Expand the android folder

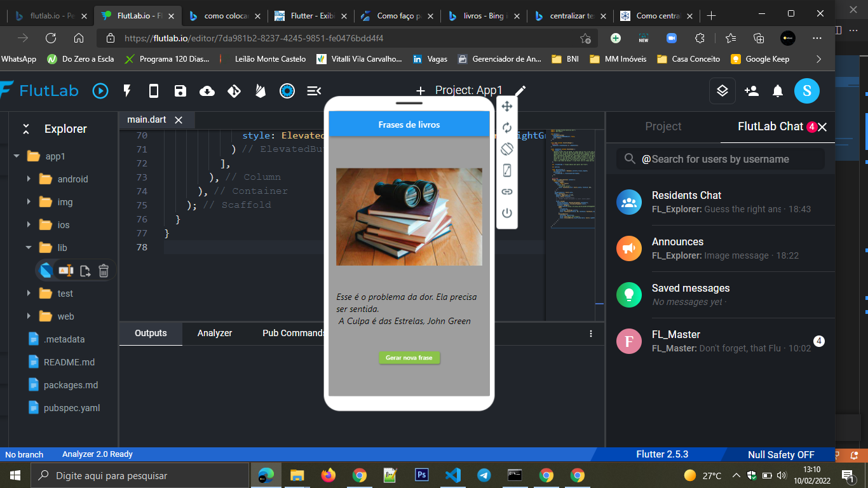[x=28, y=179]
